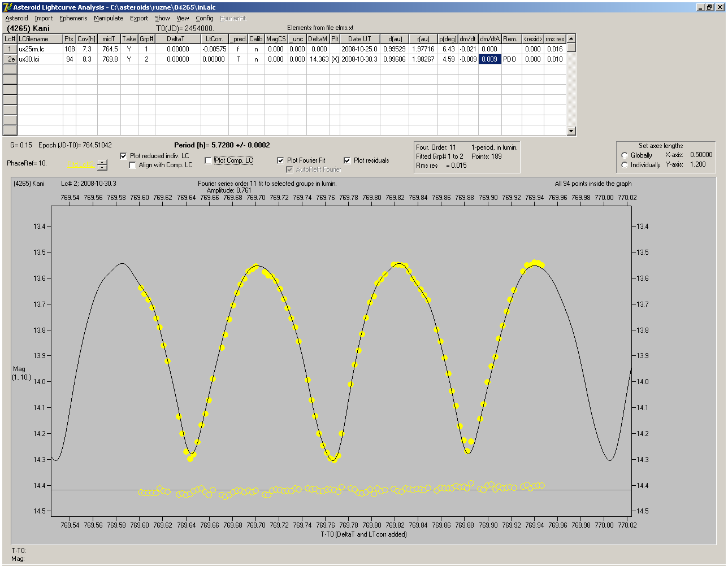Click the Cov[h] column header
The height and width of the screenshot is (566, 728).
coord(87,39)
